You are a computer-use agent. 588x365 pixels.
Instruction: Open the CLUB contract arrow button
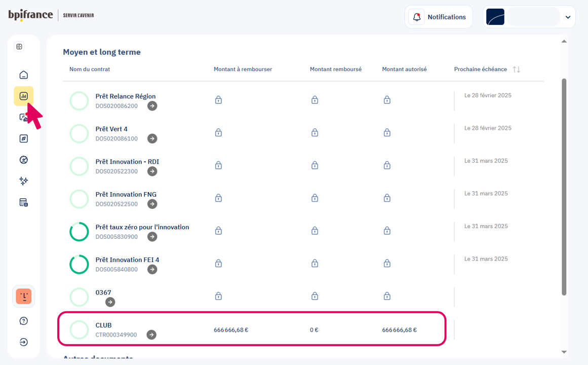click(151, 335)
